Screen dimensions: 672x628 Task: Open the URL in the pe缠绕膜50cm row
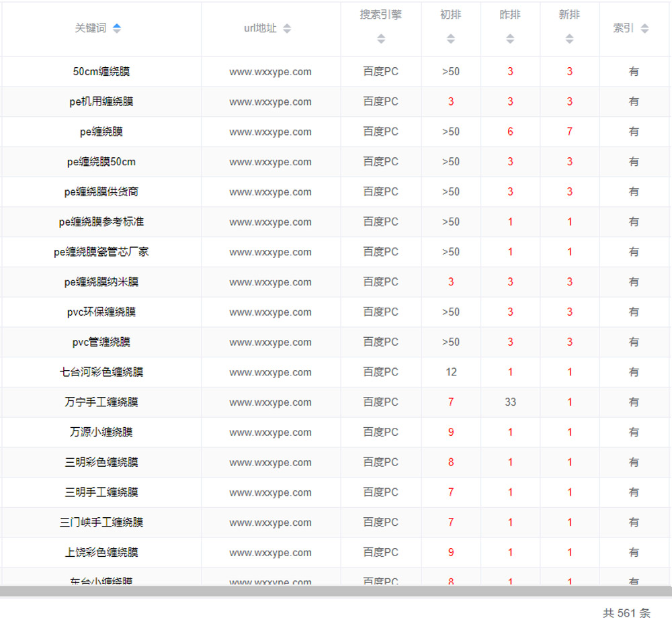pos(270,162)
